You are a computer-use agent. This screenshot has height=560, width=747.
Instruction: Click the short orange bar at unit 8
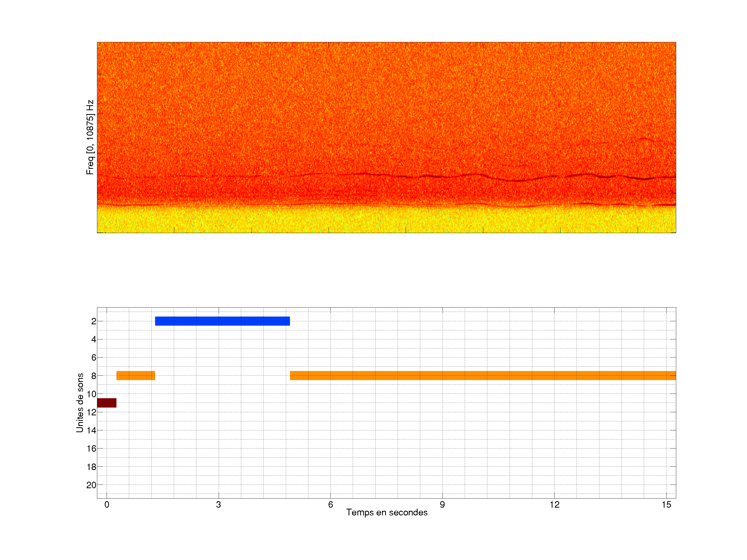click(135, 375)
